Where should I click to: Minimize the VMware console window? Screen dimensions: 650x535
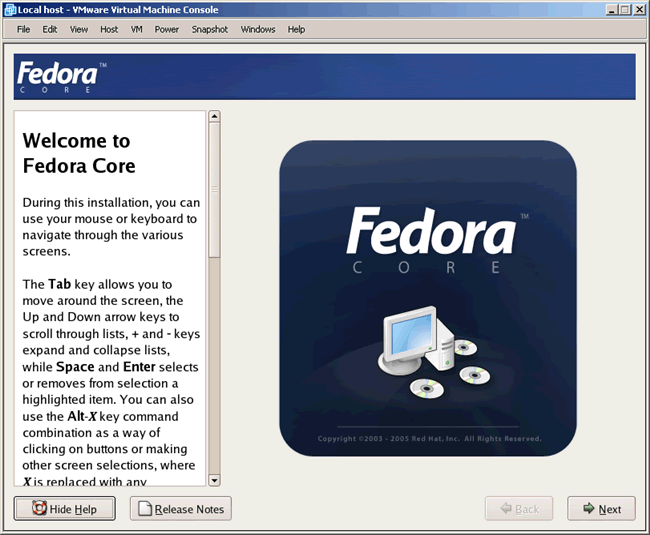[608, 9]
